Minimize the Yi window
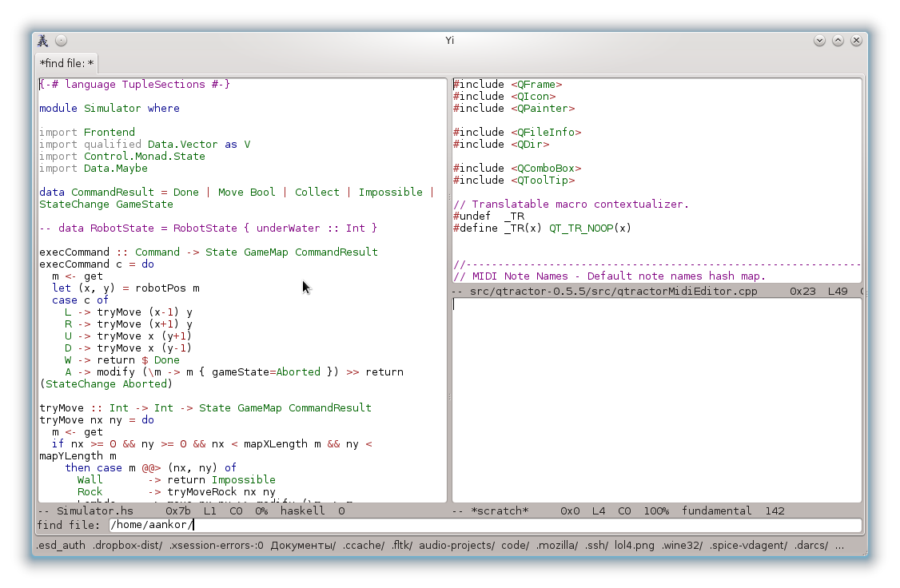Viewport: 900px width, 588px height. [819, 41]
